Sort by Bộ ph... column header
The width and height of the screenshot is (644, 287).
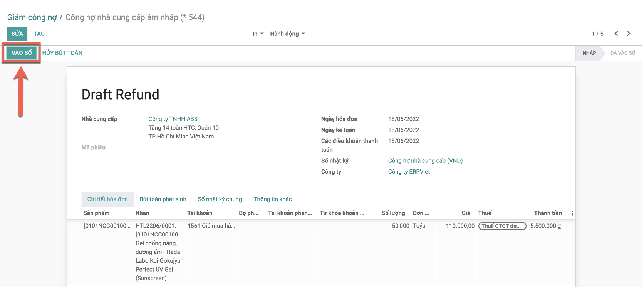click(248, 213)
